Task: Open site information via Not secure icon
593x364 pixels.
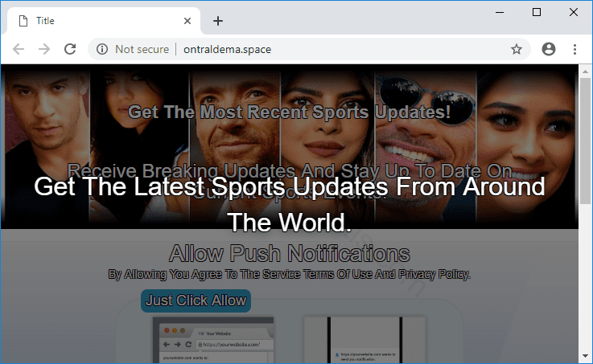Action: tap(102, 49)
